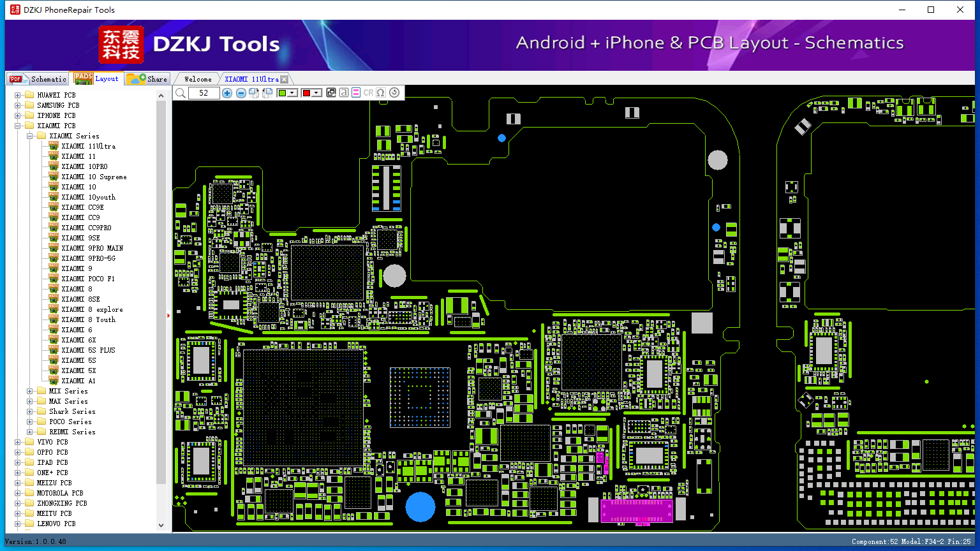Select the MOTOROLA PCB folder label
Screen dimensions: 980x551
click(60, 493)
